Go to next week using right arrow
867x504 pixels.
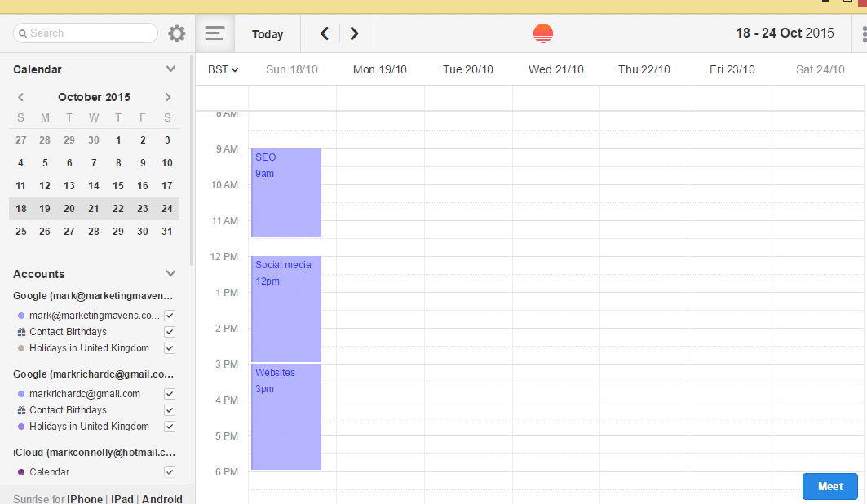click(x=354, y=33)
